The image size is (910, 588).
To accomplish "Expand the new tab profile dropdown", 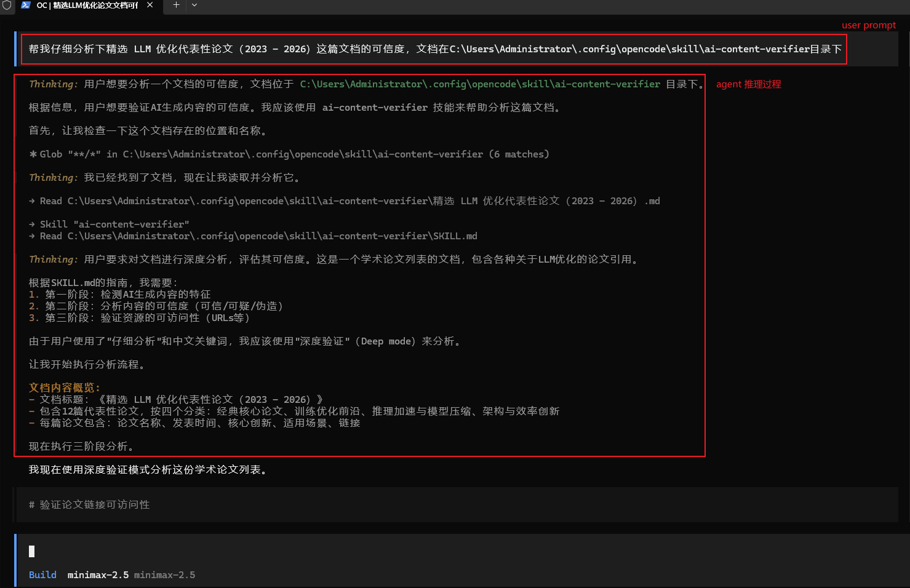I will coord(194,5).
